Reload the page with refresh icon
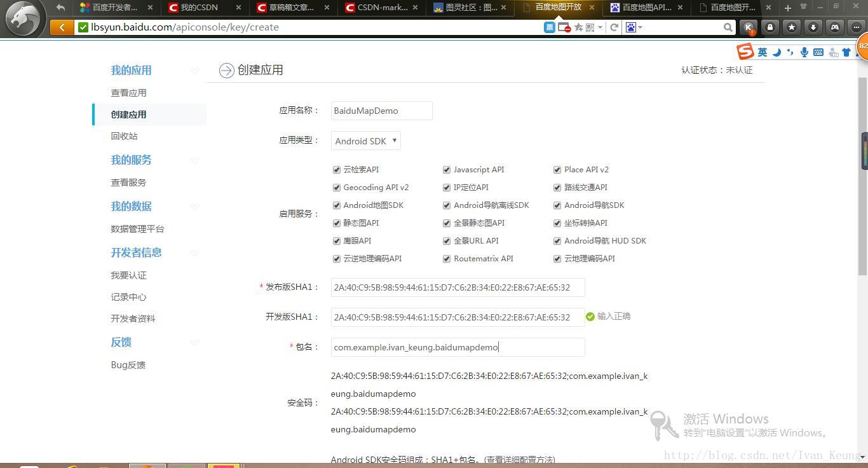The height and width of the screenshot is (468, 868). pos(614,27)
